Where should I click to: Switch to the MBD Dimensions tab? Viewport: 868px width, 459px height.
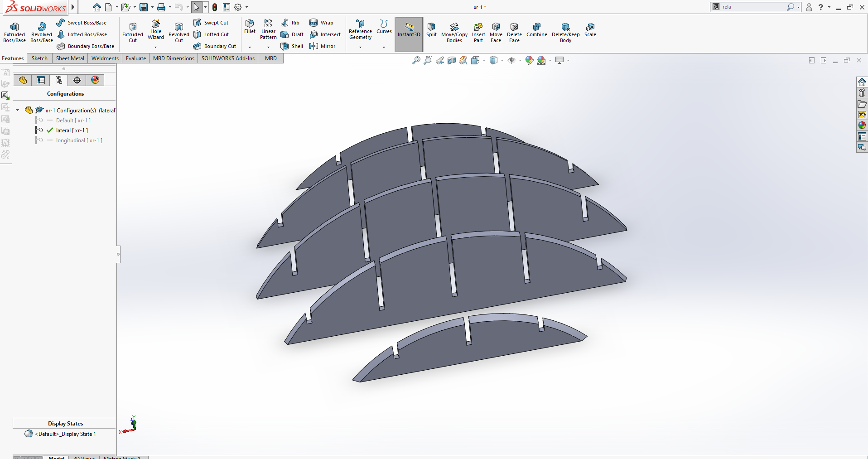(174, 58)
